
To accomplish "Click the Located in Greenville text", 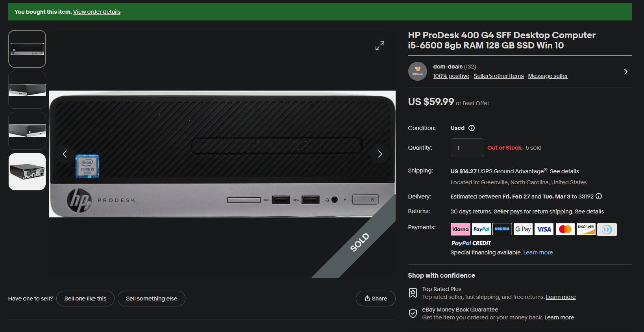I will (518, 182).
